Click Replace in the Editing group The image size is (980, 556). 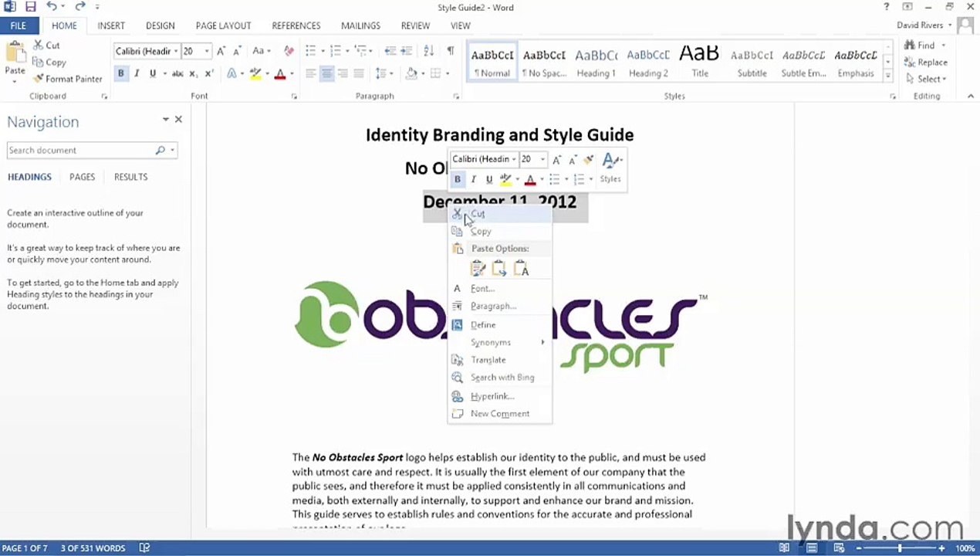[x=926, y=63]
